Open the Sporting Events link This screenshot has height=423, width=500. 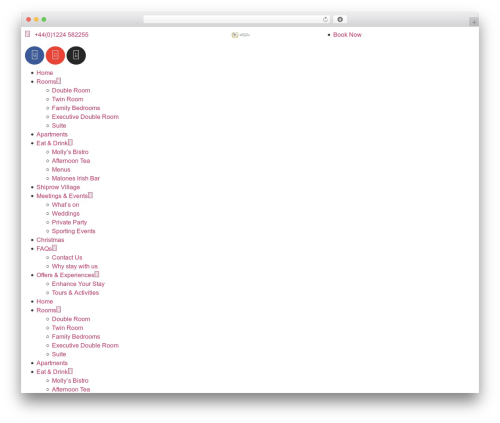pyautogui.click(x=73, y=231)
